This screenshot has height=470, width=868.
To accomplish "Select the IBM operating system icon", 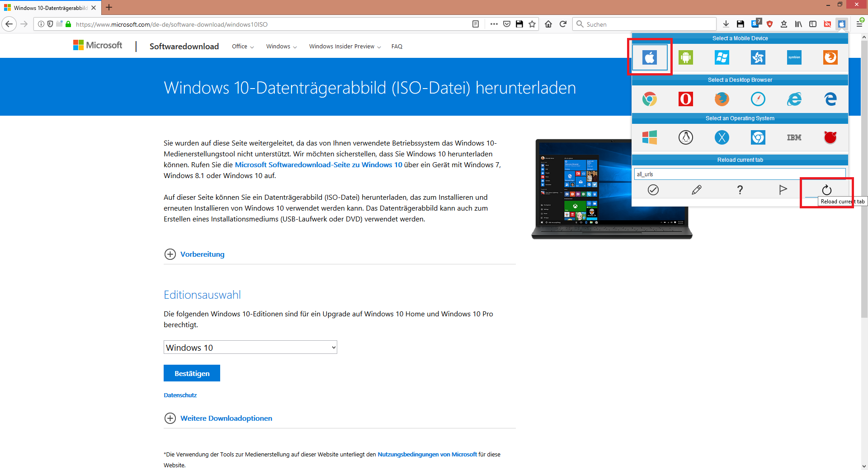I will 794,137.
